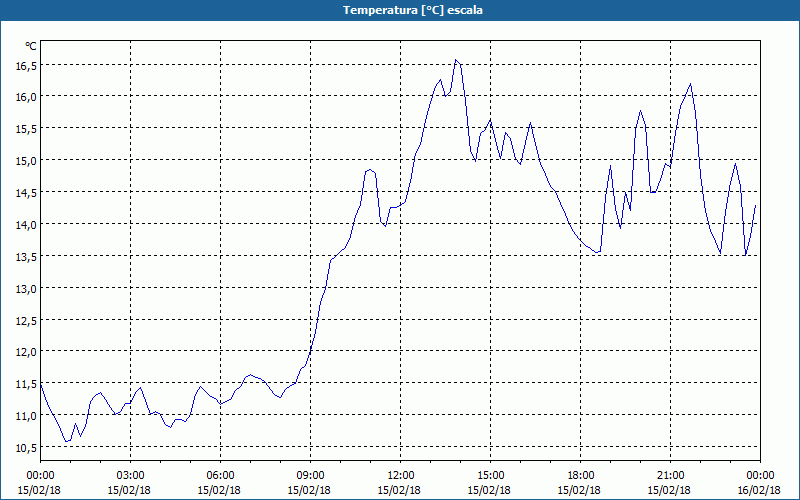Image resolution: width=800 pixels, height=500 pixels.
Task: Click the 15:00 time axis label
Action: [x=490, y=475]
